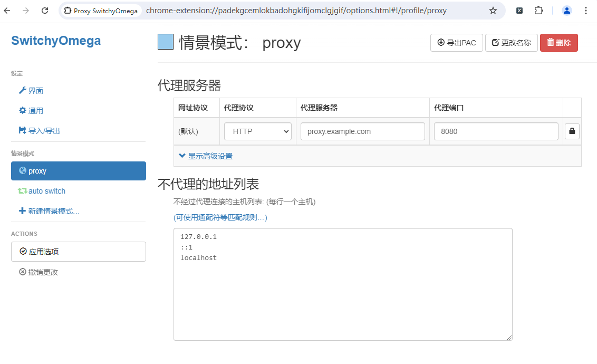The image size is (597, 364).
Task: Open Chrome's three-dot menu
Action: tap(586, 9)
